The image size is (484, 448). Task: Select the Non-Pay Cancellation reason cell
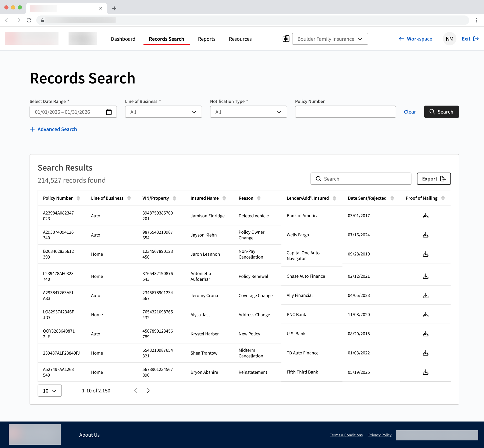click(x=251, y=254)
